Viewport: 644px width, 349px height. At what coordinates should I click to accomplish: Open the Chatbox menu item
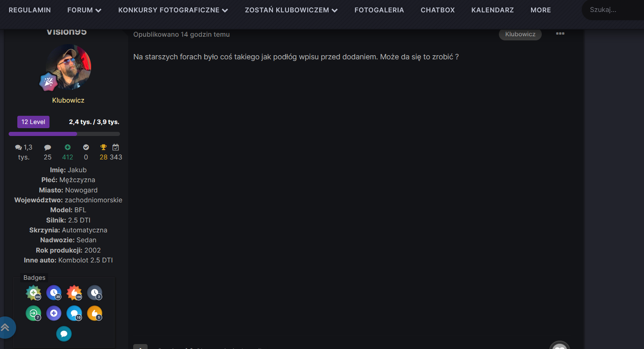click(x=437, y=10)
